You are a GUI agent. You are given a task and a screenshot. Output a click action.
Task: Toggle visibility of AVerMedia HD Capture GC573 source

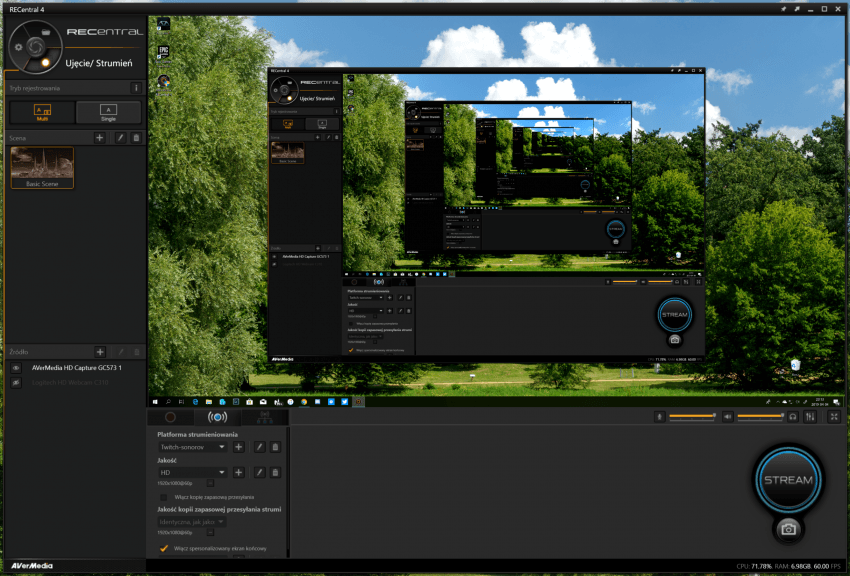(16, 368)
